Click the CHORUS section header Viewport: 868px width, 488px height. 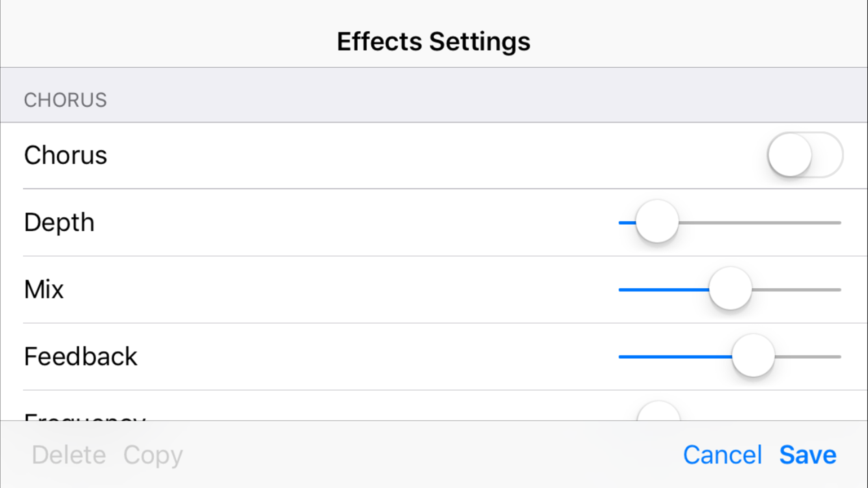[x=65, y=100]
